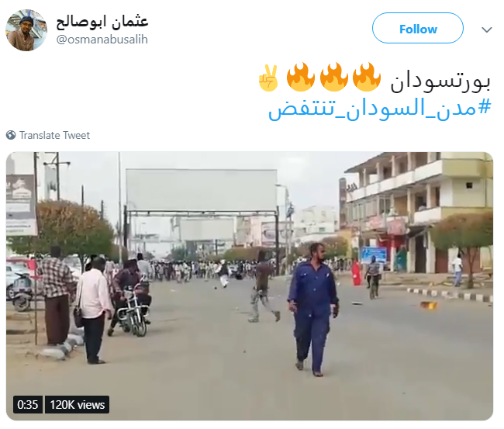Click the Translate Tweet link
Viewport: 504px width, 429px height.
(54, 136)
